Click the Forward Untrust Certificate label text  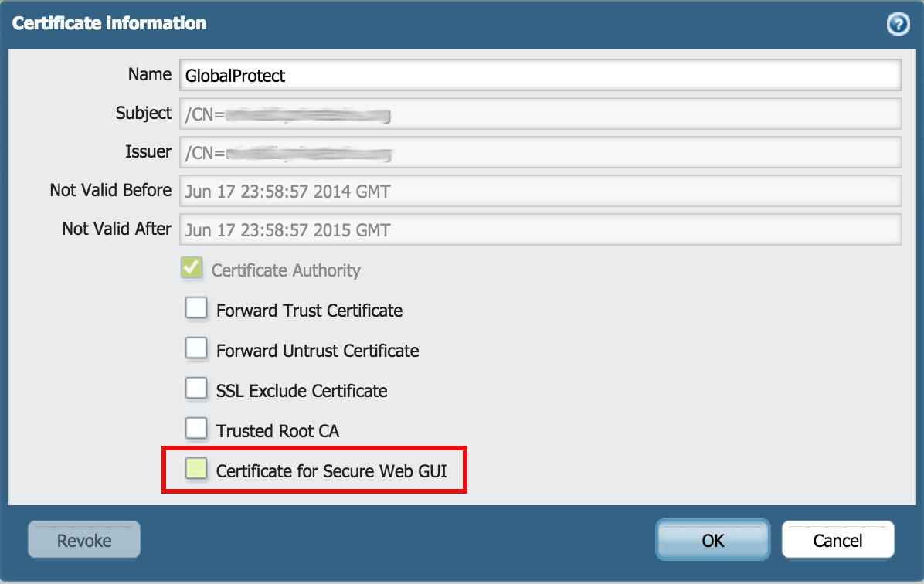(318, 351)
